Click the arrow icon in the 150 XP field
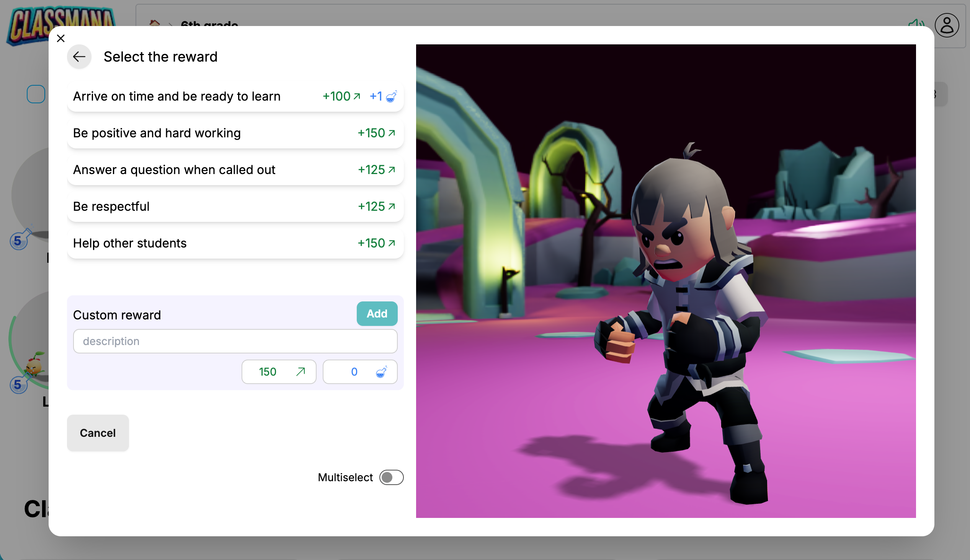Viewport: 970px width, 560px height. tap(300, 371)
